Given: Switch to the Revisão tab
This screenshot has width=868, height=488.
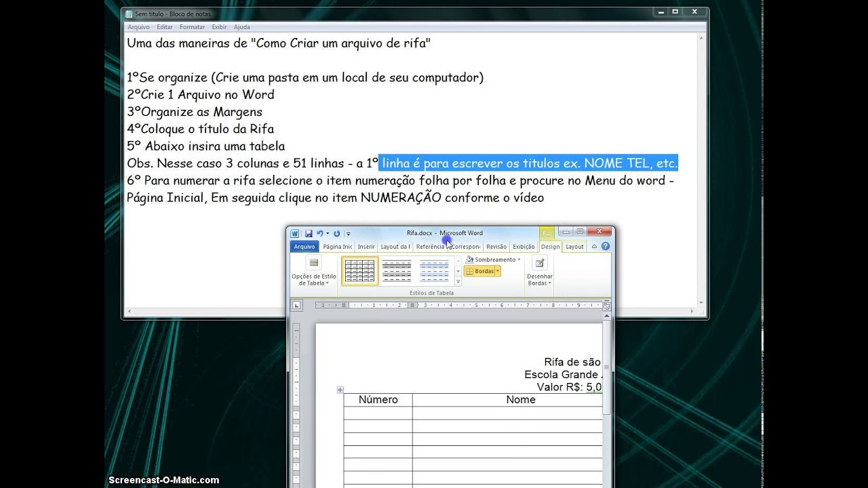Looking at the screenshot, I should click(x=496, y=247).
